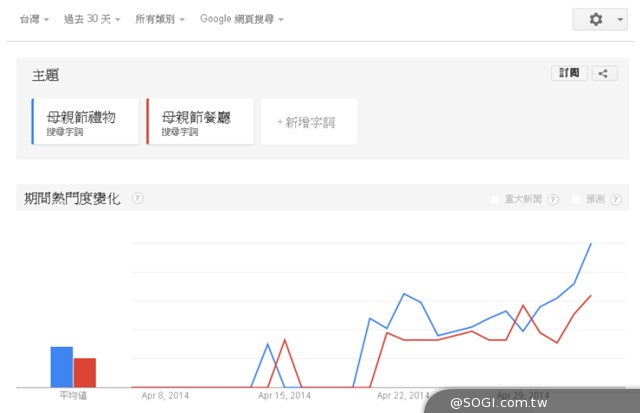
Task: Enable the 重大新聞 checkbox
Action: click(495, 199)
